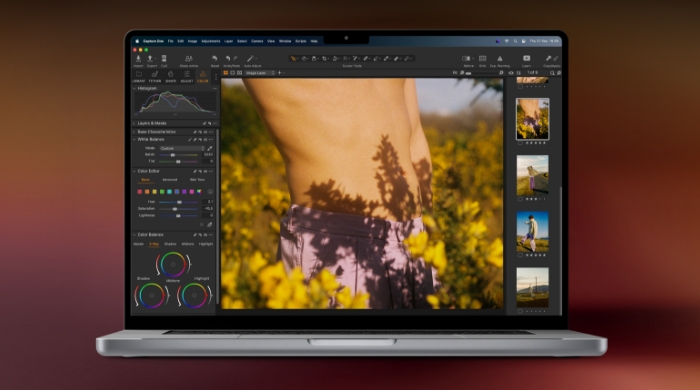
Task: Select the Loupe cursor tool
Action: pos(314,58)
